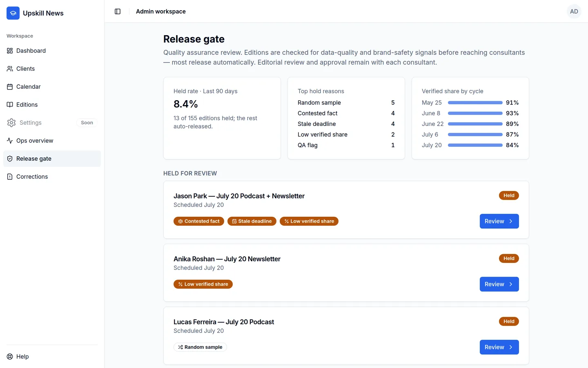Image resolution: width=588 pixels, height=368 pixels.
Task: Click the May 25 verified share bar
Action: click(x=475, y=103)
